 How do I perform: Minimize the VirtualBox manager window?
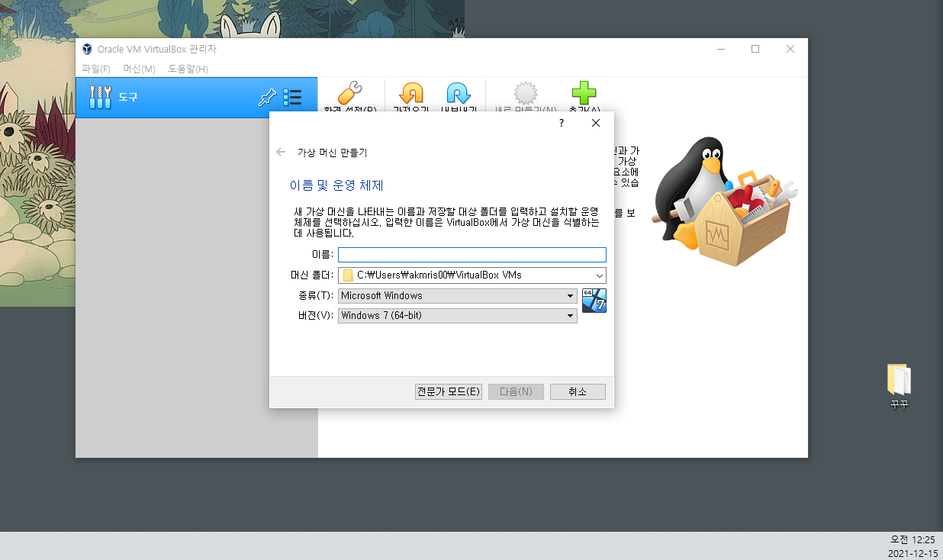[x=721, y=49]
